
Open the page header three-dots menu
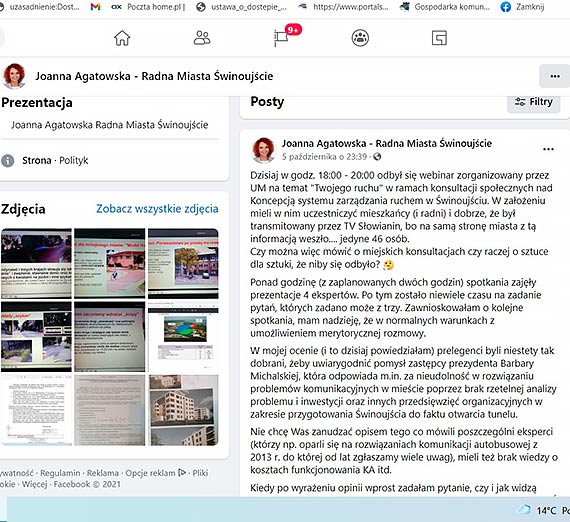point(555,76)
